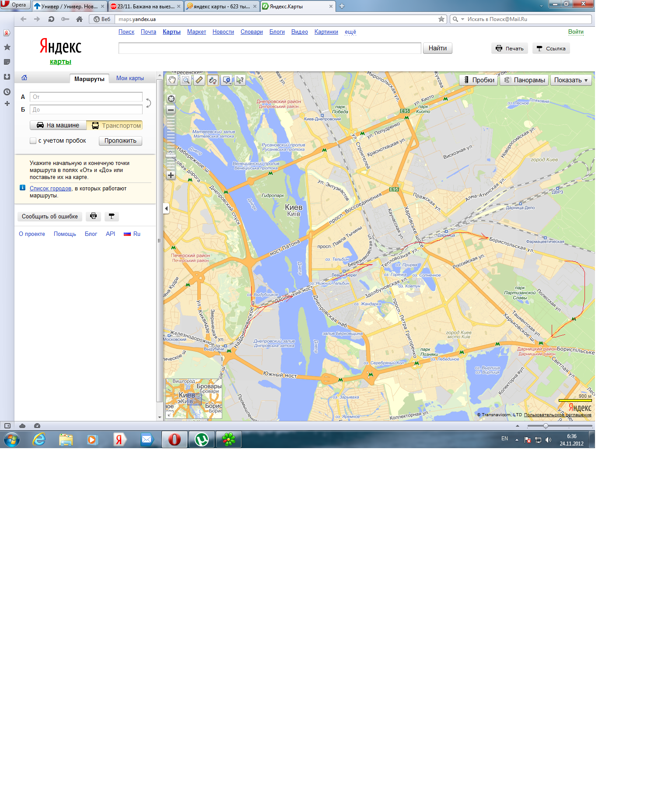Click the route-drawing tool in map toolbar
672x807 pixels.
(213, 80)
